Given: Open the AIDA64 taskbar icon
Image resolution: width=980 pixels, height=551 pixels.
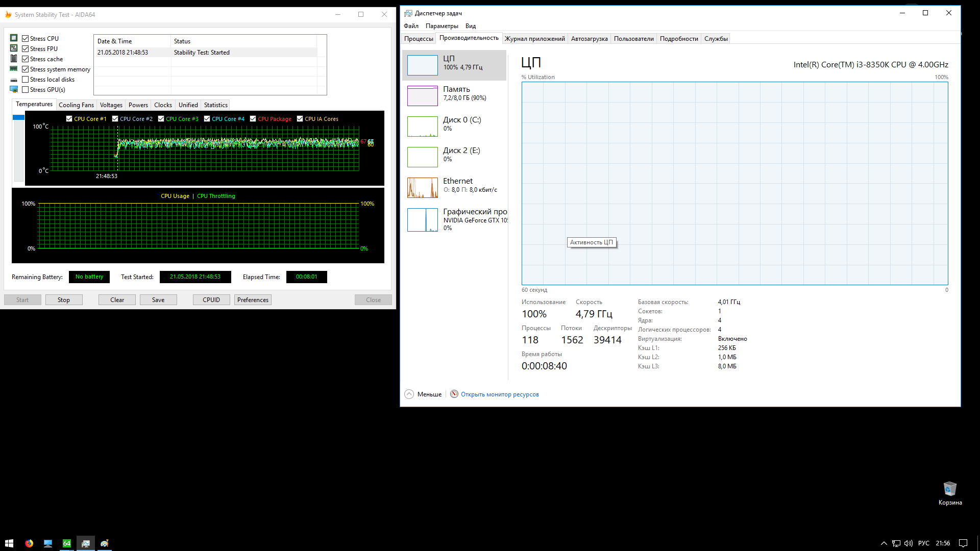Looking at the screenshot, I should pos(67,543).
